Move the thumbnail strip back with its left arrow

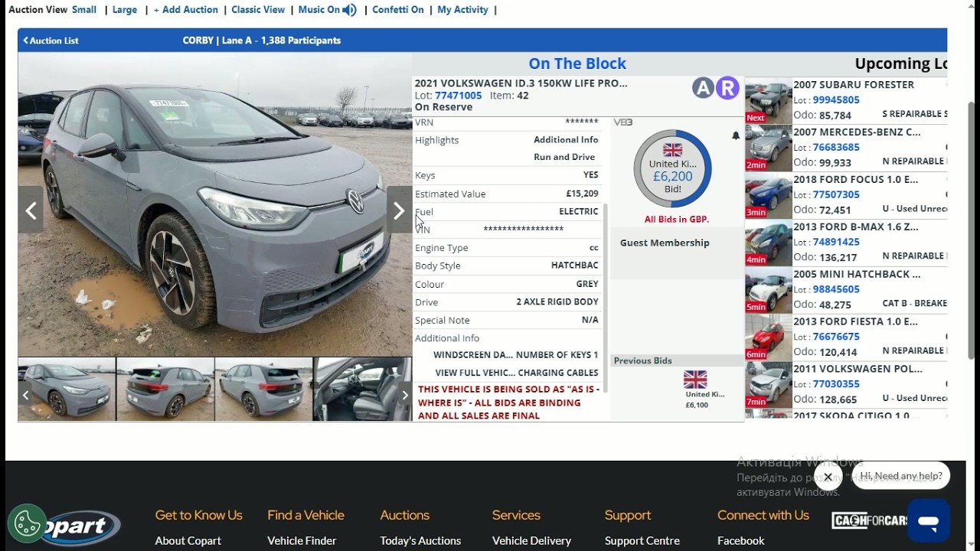tap(25, 396)
